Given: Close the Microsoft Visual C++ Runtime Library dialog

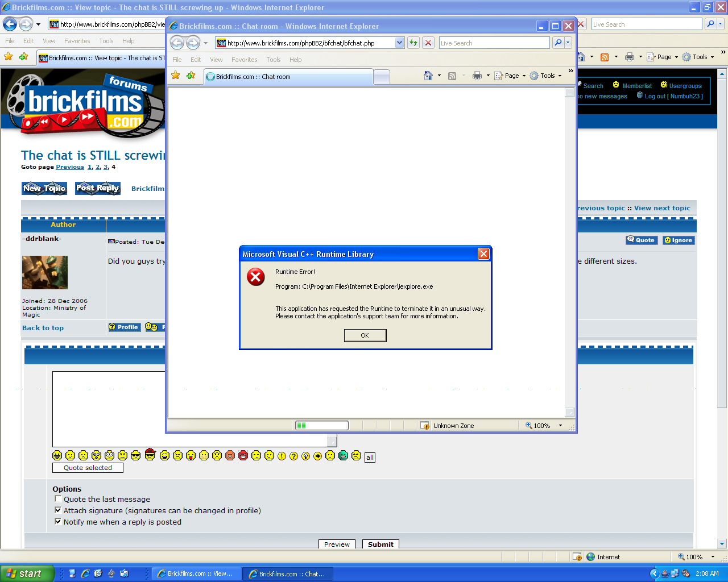Looking at the screenshot, I should pyautogui.click(x=483, y=254).
